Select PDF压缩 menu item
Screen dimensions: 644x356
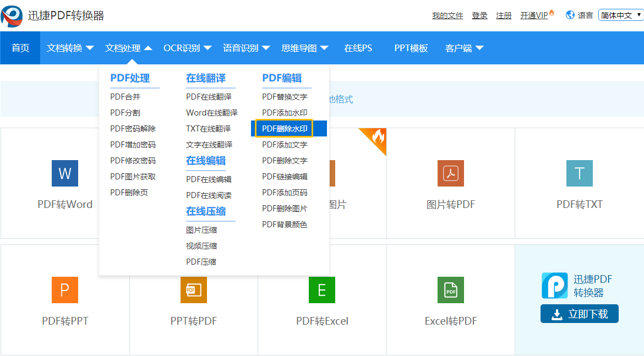pos(201,262)
